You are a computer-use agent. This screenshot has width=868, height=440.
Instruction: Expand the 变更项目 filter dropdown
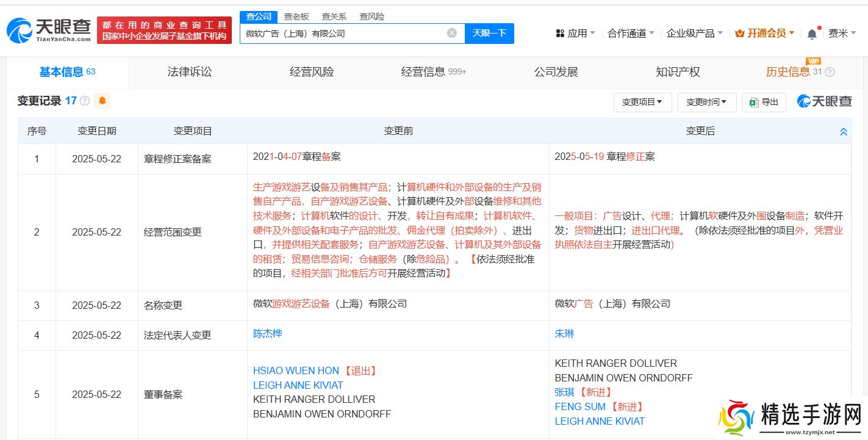(x=642, y=102)
